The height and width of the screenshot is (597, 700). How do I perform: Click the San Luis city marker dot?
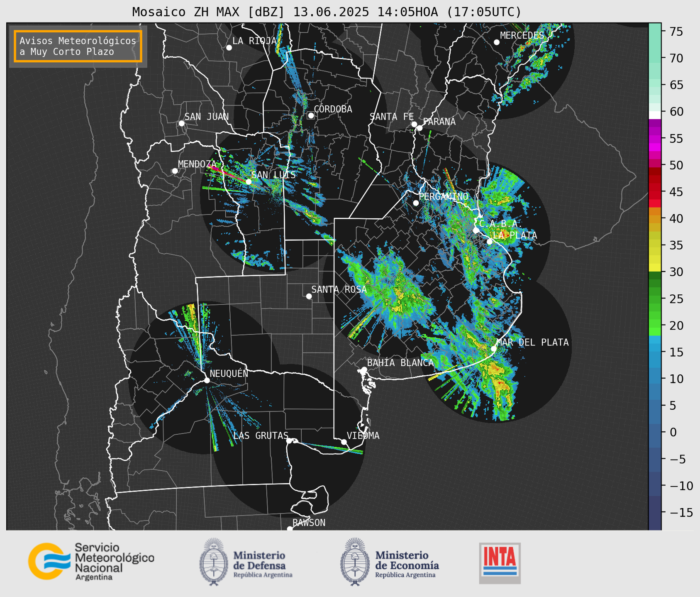click(x=249, y=181)
